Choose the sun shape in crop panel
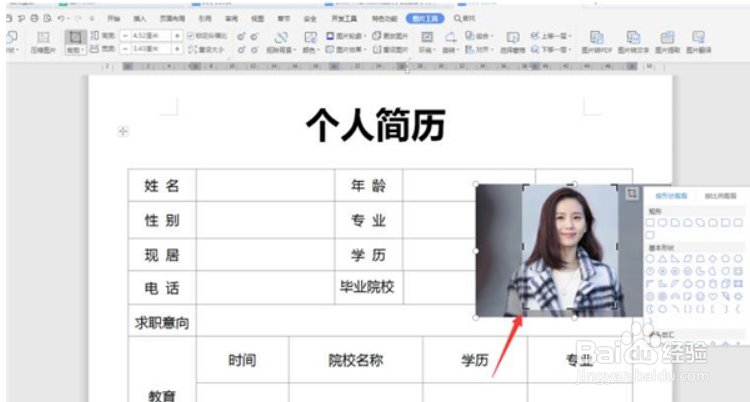Viewport: 750px width, 402px height. click(x=738, y=296)
